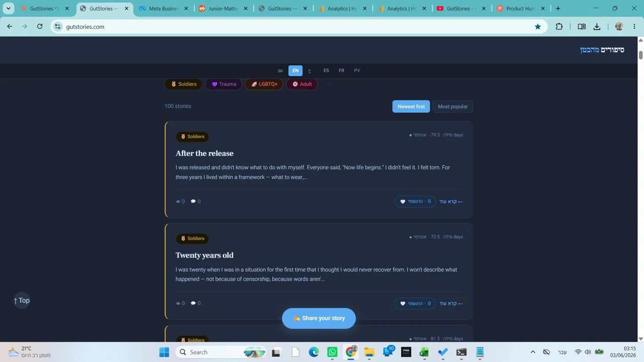
Task: Open the Chrome three-dot menu
Action: pyautogui.click(x=634, y=27)
